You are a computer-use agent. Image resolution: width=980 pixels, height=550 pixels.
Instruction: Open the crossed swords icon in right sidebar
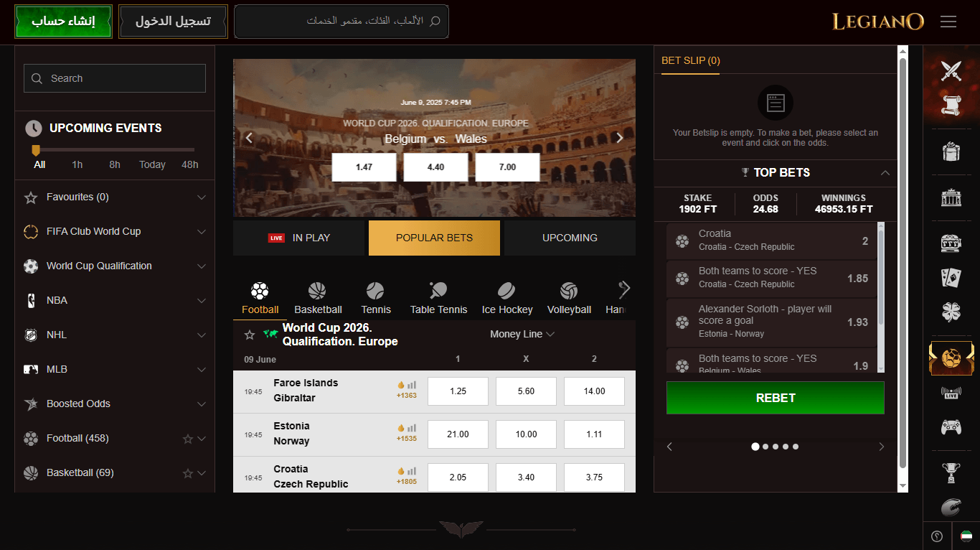point(951,71)
